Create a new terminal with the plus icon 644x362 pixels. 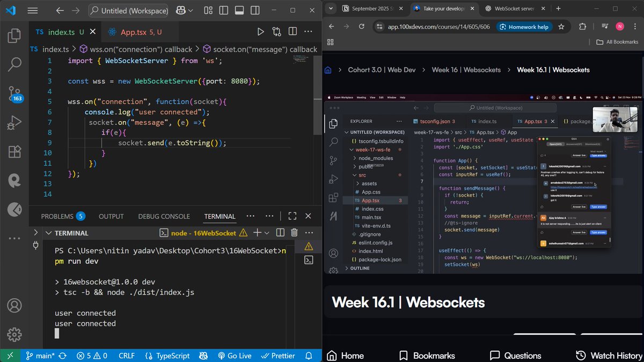click(257, 233)
